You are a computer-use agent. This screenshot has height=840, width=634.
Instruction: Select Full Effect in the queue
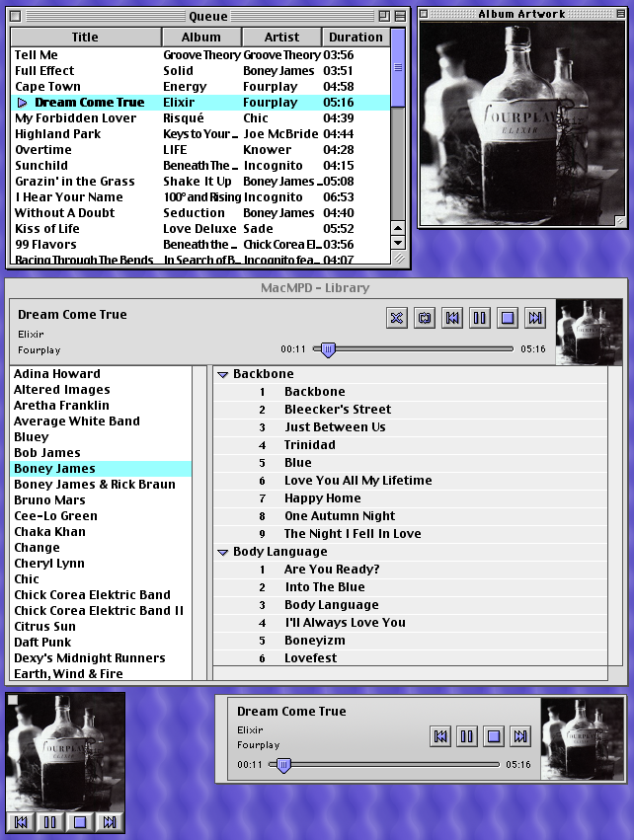(200, 71)
